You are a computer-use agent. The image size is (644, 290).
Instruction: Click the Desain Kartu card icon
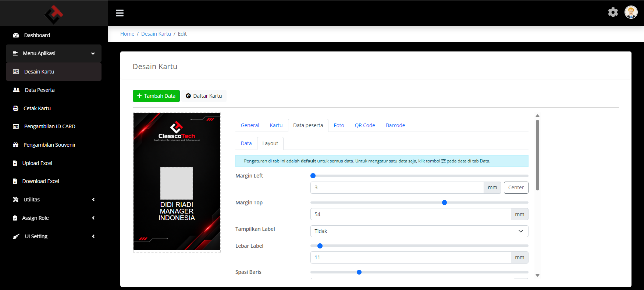16,72
